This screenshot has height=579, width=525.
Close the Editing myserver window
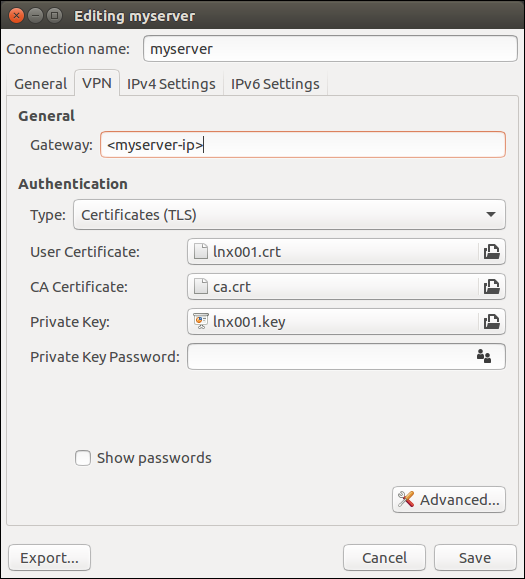click(16, 16)
